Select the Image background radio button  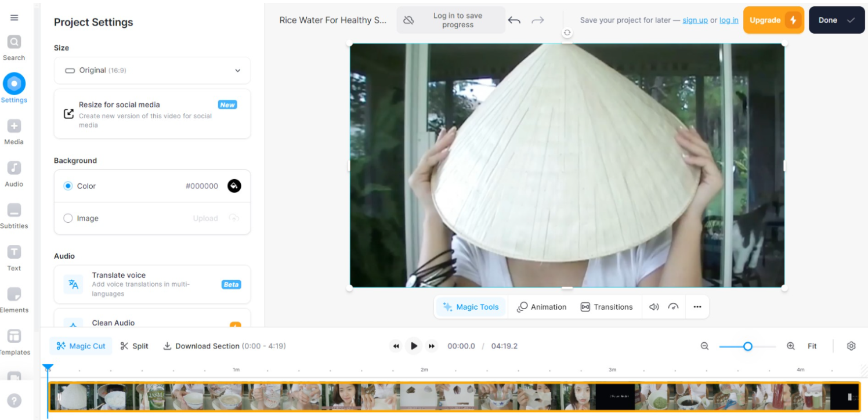point(68,218)
